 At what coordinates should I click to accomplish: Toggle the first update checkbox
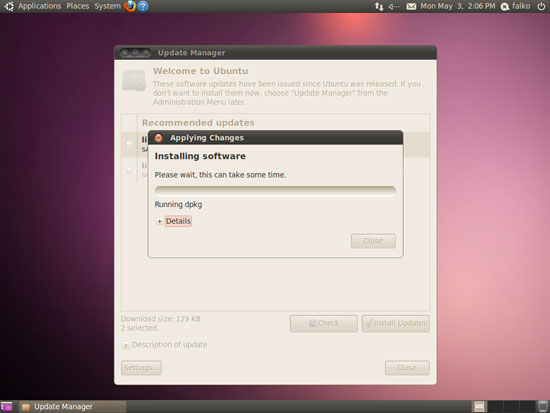coord(129,144)
